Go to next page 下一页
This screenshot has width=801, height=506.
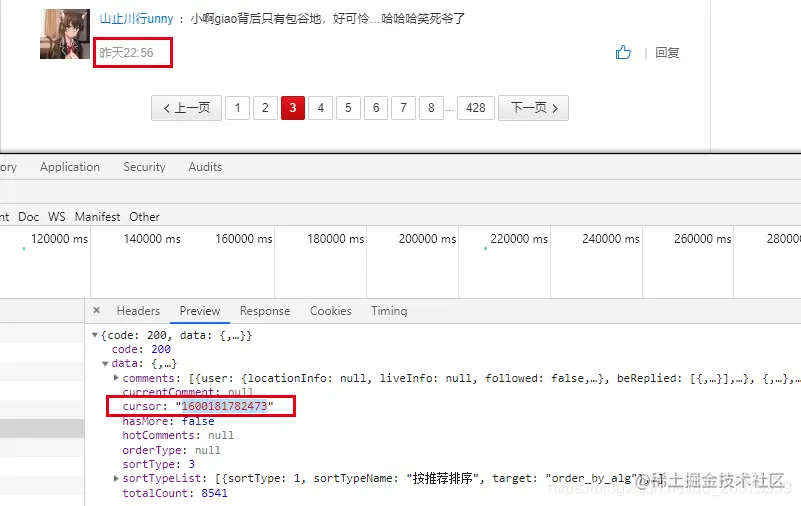click(x=533, y=108)
